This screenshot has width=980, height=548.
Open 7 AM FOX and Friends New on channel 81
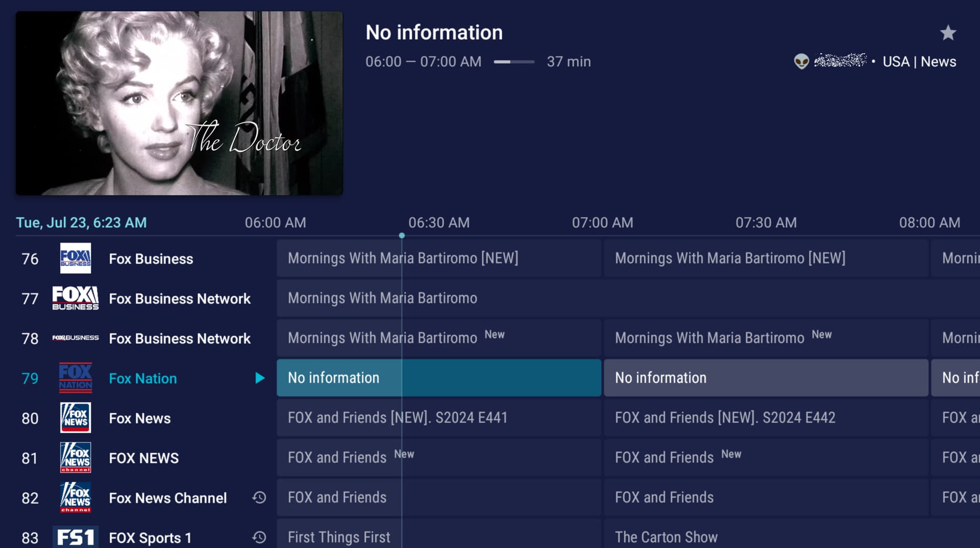[766, 457]
